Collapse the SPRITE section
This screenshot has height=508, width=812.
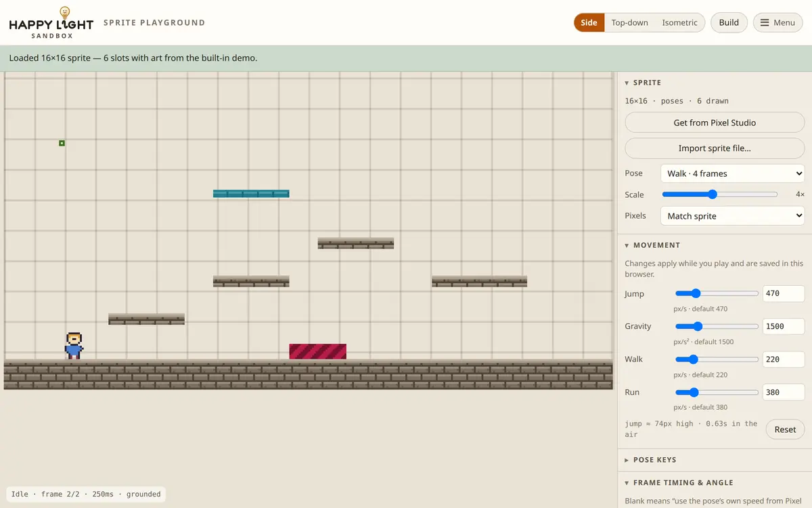click(643, 83)
